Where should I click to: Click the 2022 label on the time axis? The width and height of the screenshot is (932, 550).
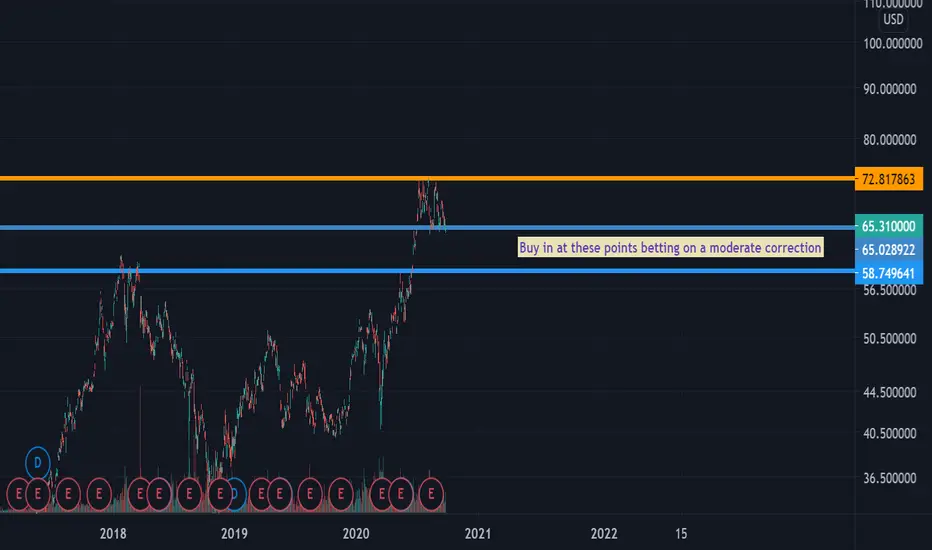(x=604, y=533)
